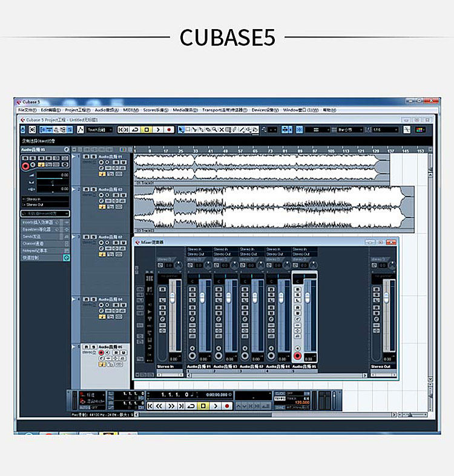454x476 pixels.
Task: Open the 1/16 quantize dropdown
Action: pos(385,129)
